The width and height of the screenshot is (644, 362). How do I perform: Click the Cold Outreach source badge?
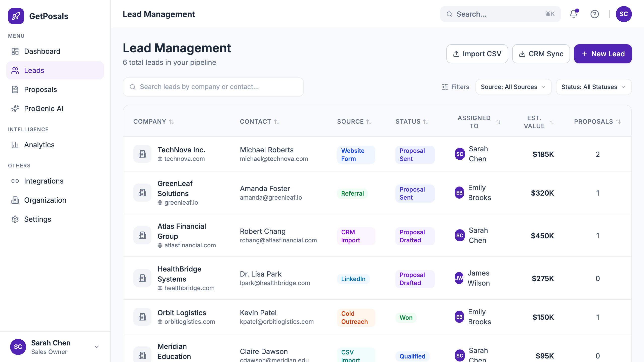[x=356, y=318]
